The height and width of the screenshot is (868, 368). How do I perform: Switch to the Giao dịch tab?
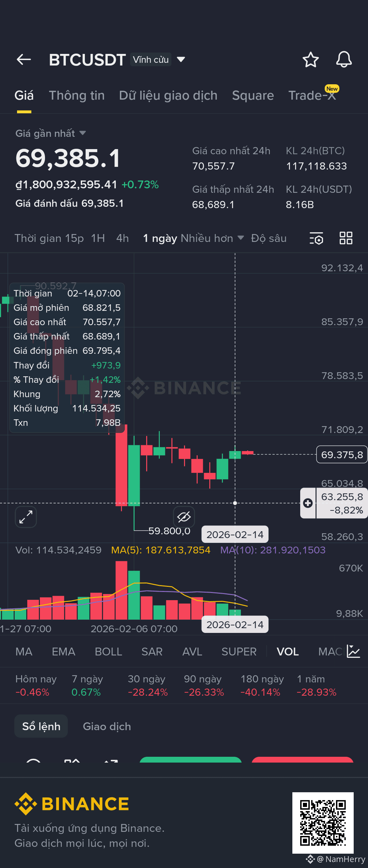107,726
